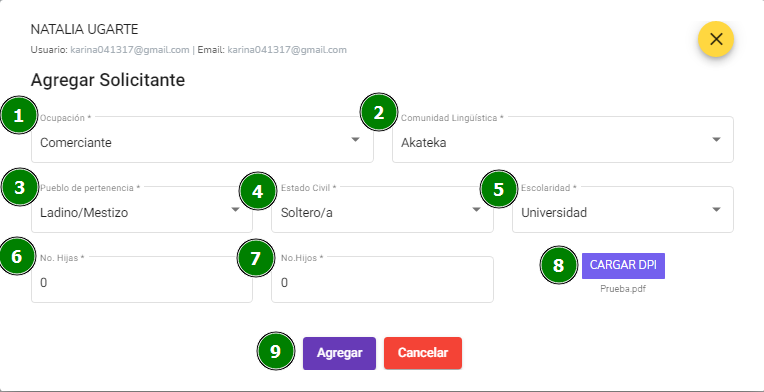Click the green number 3 marker
Viewport: 764px width, 392px height.
19,187
